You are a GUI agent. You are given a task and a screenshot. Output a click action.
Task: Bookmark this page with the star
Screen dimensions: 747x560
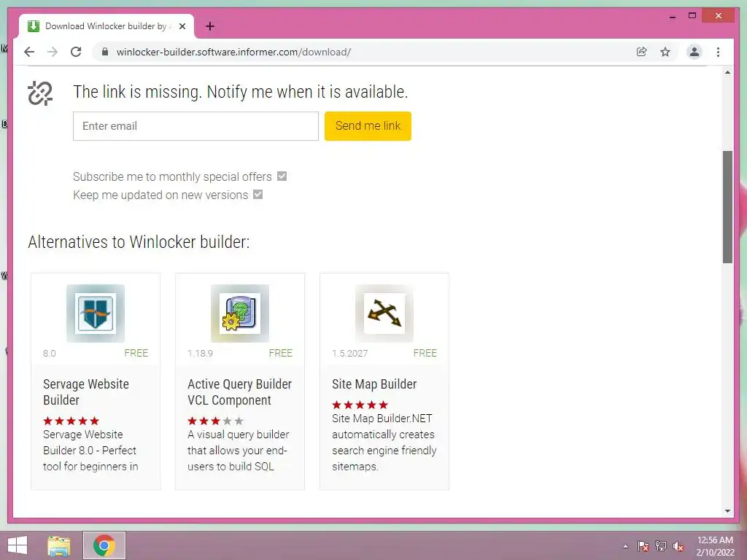point(665,52)
